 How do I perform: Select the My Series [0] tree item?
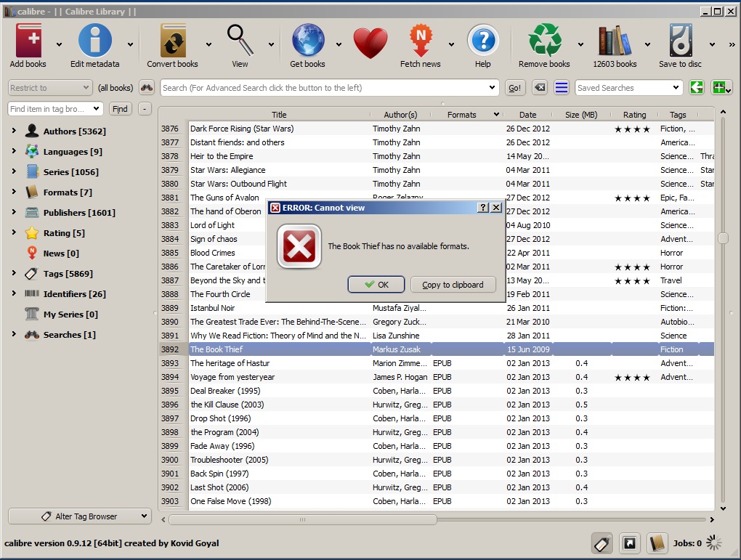[x=70, y=315]
